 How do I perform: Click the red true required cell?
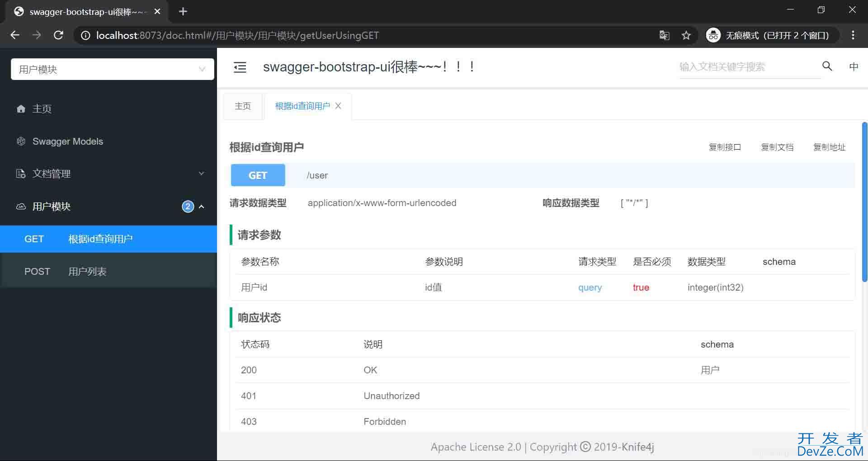(x=641, y=287)
